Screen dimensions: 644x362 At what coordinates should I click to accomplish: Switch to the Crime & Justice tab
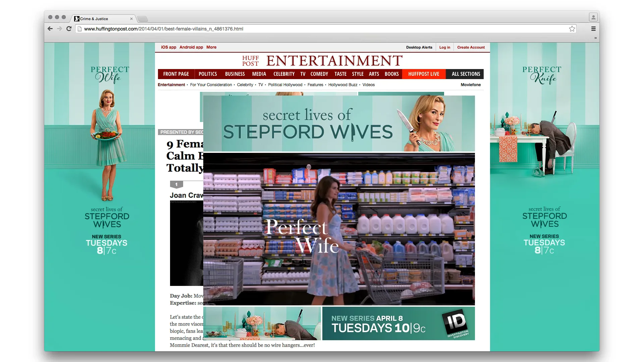click(94, 19)
